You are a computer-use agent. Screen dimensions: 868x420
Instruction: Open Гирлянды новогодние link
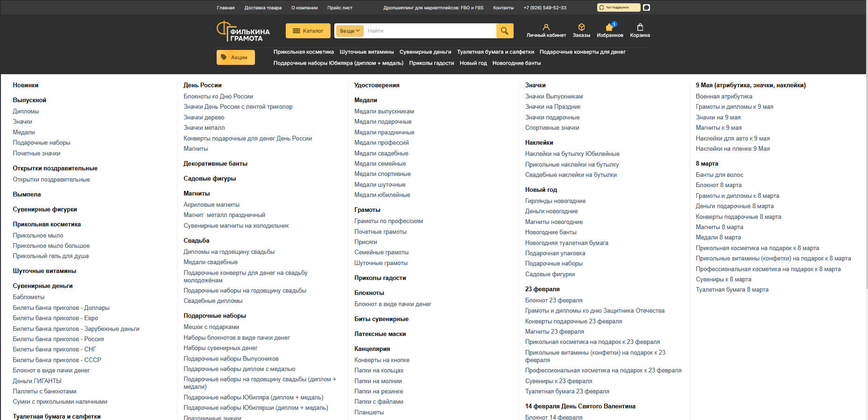[555, 201]
